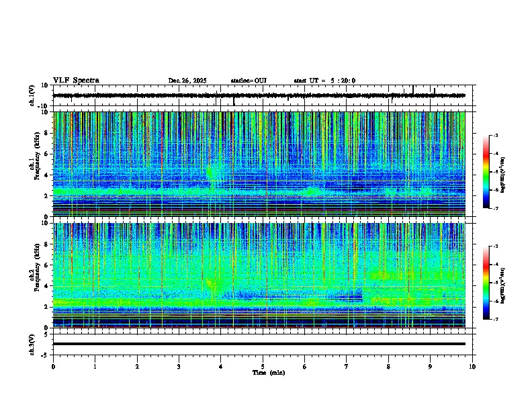The height and width of the screenshot is (411, 532).
Task: Click tick label "1" on the time axis
Action: (95, 367)
